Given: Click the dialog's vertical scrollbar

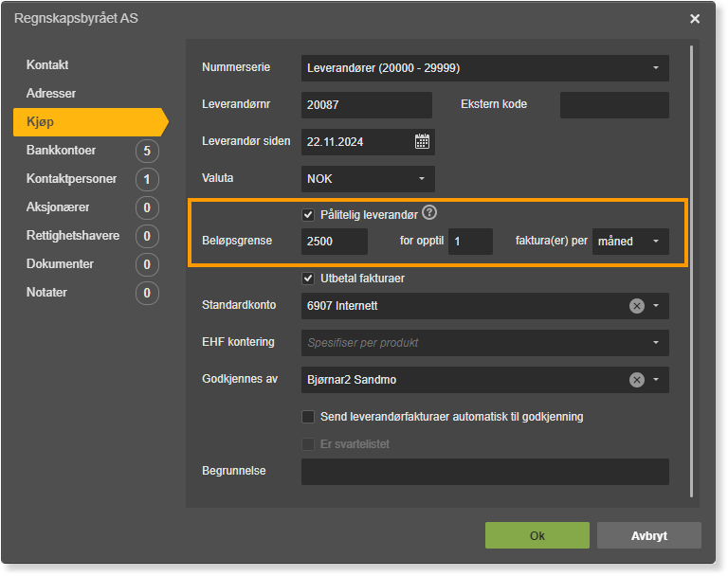Looking at the screenshot, I should pyautogui.click(x=691, y=272).
